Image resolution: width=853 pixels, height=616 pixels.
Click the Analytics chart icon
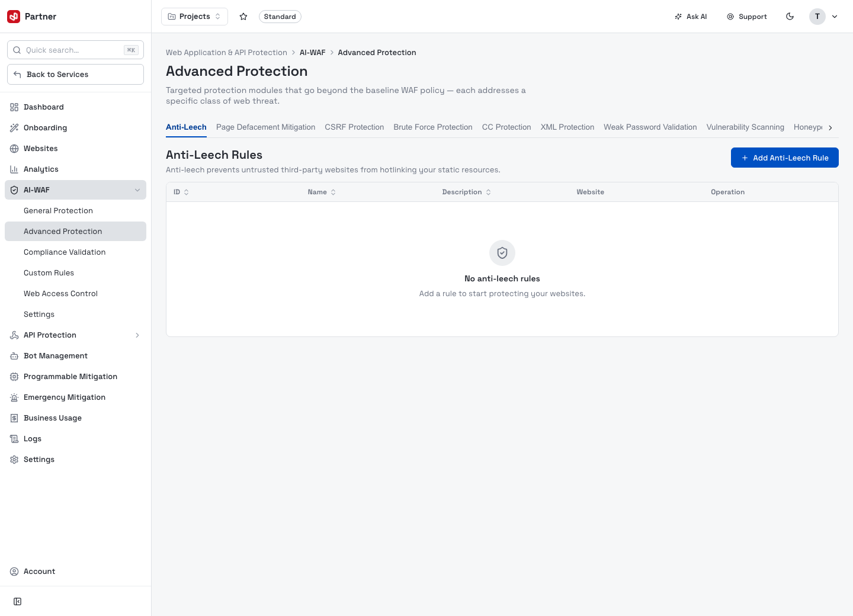tap(14, 169)
